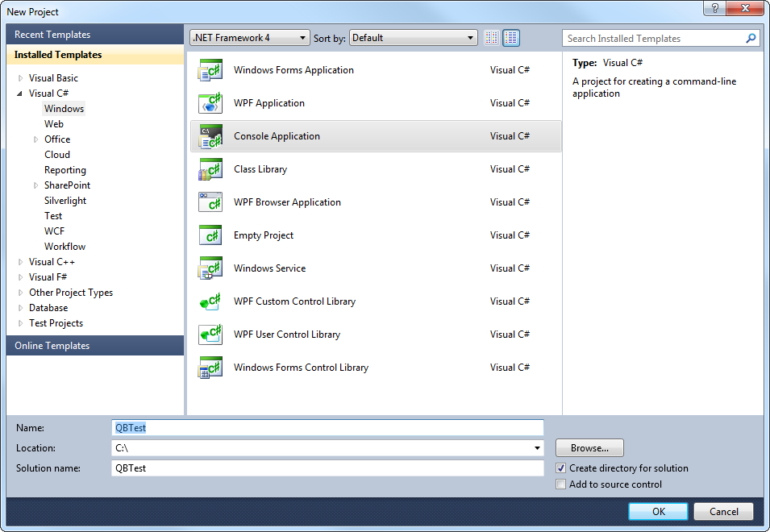770x532 pixels.
Task: Click the Browse button
Action: point(589,448)
